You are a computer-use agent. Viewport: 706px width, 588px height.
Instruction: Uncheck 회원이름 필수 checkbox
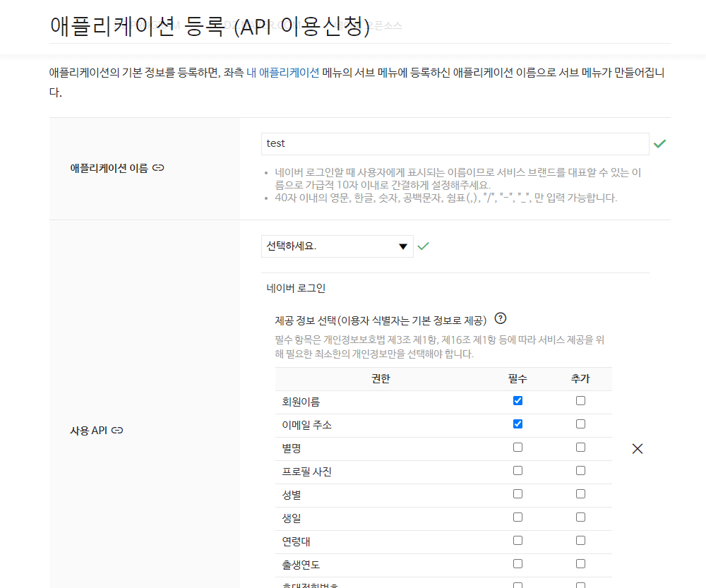point(517,401)
